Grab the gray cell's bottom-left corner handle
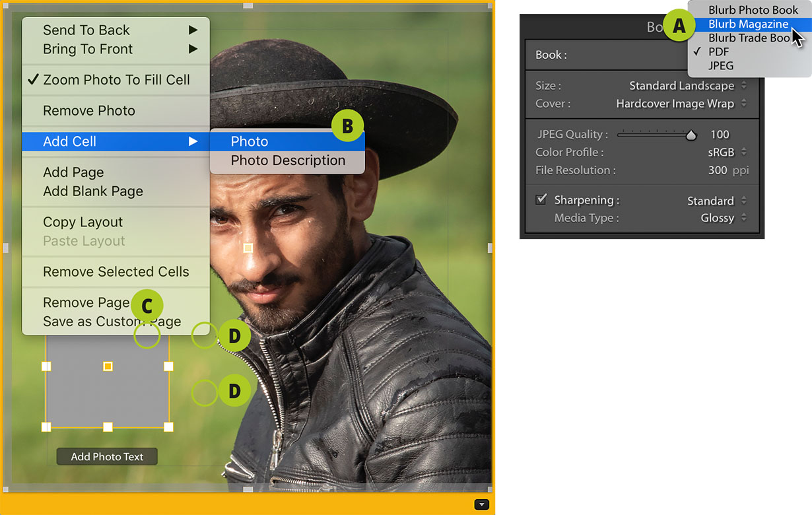The image size is (812, 515). coord(46,427)
